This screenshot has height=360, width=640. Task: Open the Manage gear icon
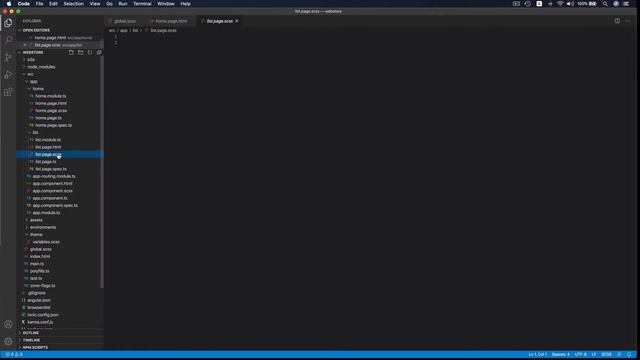pyautogui.click(x=8, y=341)
